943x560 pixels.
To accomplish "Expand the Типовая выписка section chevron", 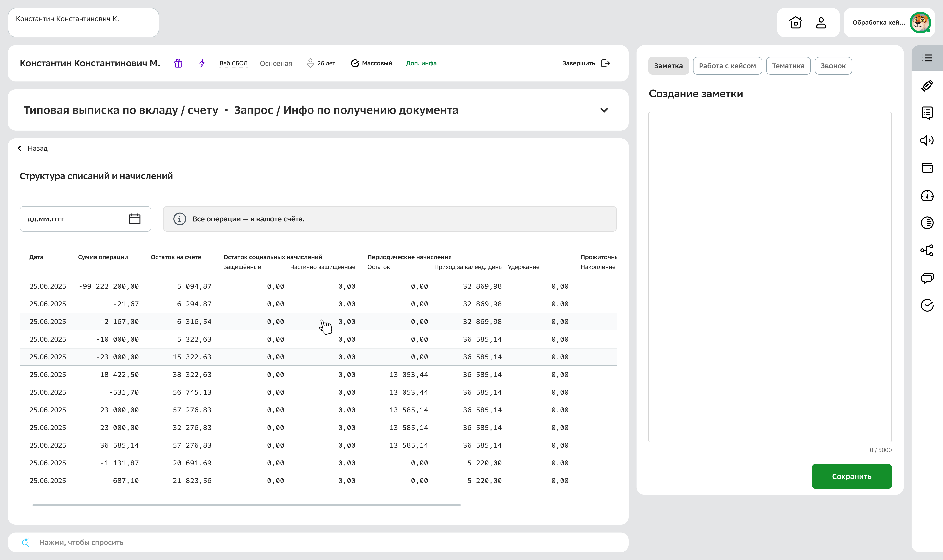I will pyautogui.click(x=604, y=110).
